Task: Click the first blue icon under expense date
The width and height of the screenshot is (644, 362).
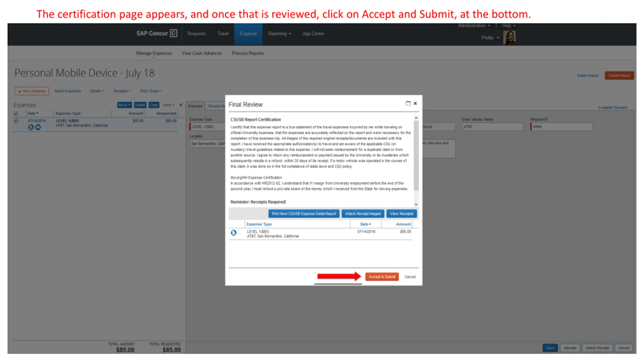Action: point(31,127)
